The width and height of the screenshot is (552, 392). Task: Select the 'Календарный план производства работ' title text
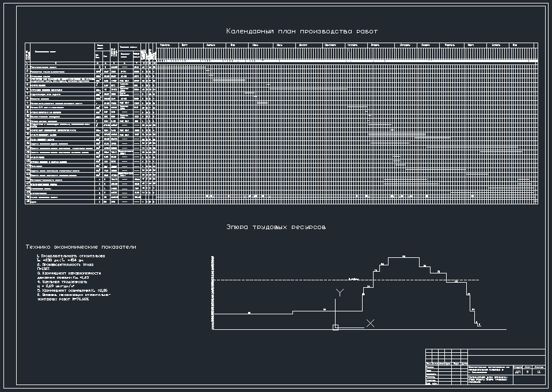pyautogui.click(x=302, y=31)
